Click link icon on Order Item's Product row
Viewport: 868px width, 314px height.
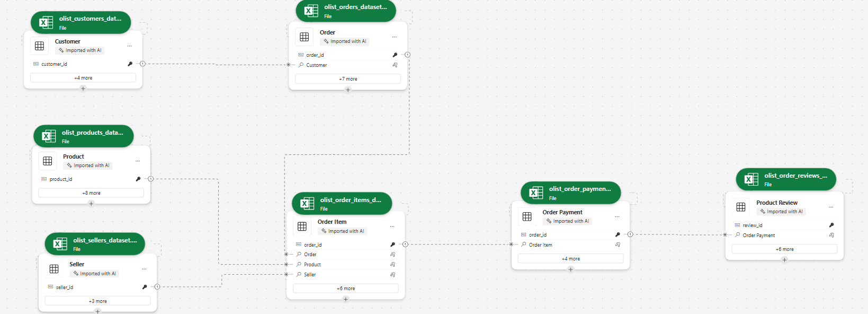point(392,264)
